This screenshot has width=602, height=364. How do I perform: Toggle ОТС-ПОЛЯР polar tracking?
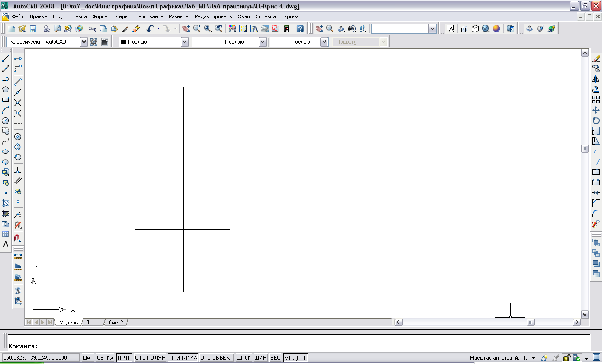(x=150, y=358)
